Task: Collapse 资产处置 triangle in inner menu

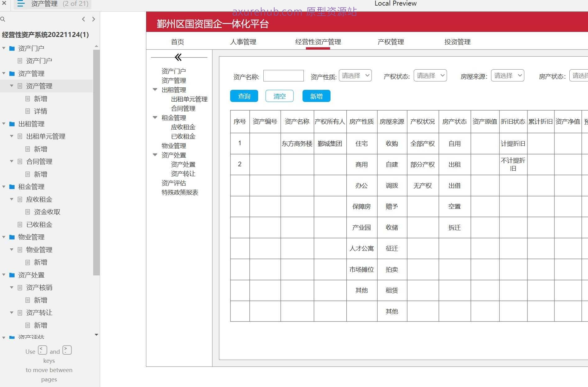Action: point(155,155)
